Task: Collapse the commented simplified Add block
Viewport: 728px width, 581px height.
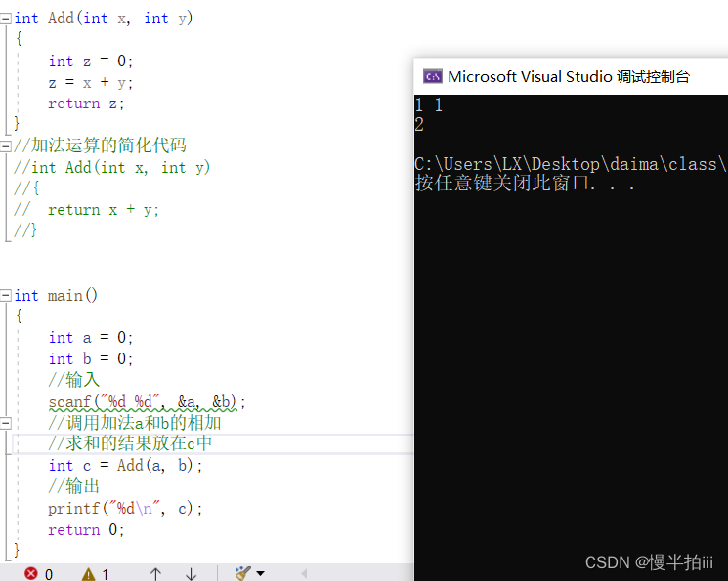Action: point(6,146)
